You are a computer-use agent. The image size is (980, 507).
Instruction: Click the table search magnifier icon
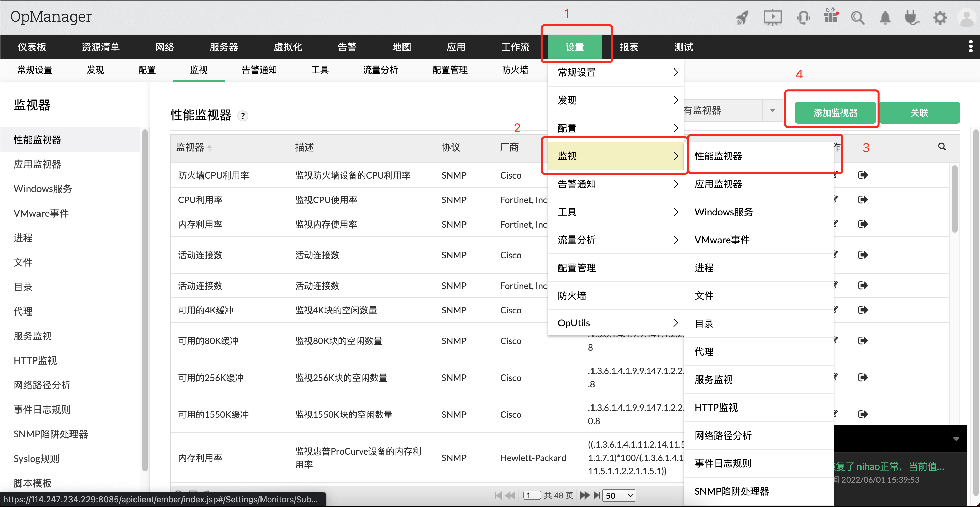942,147
